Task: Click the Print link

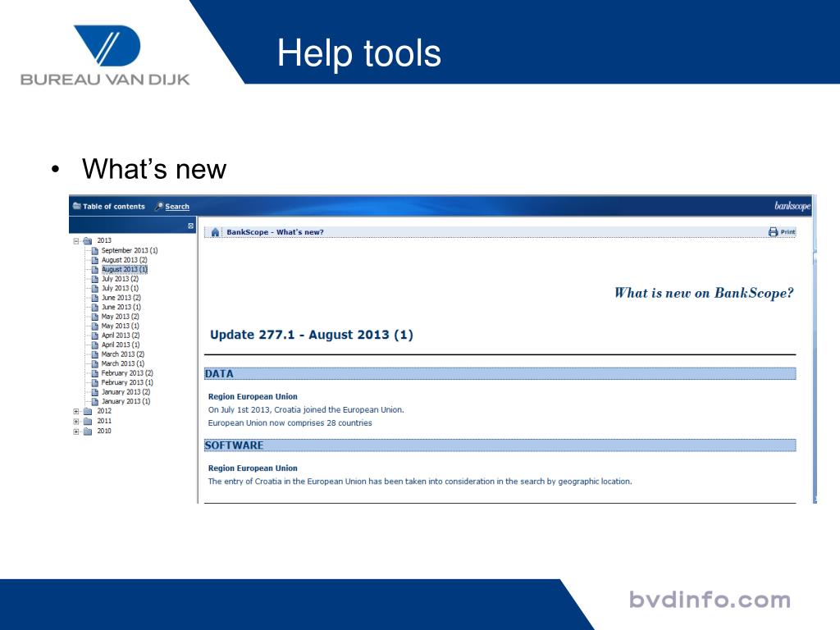Action: coord(787,232)
